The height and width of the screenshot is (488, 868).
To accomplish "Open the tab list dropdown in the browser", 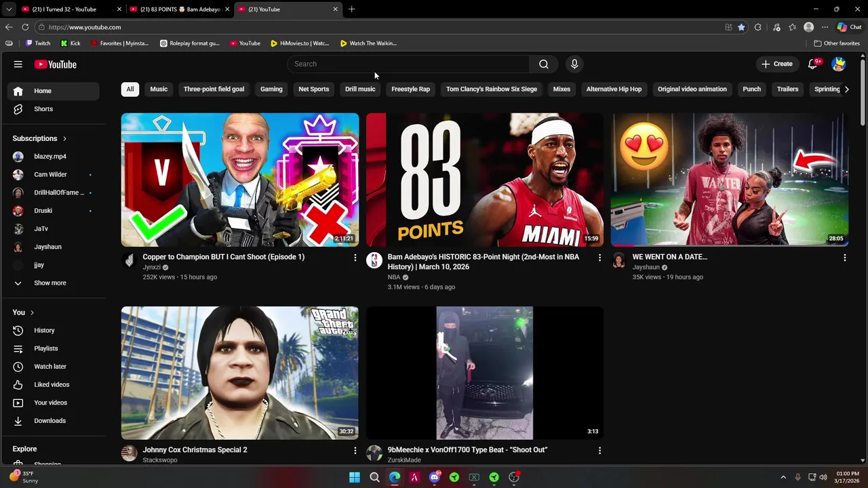I will [x=9, y=9].
